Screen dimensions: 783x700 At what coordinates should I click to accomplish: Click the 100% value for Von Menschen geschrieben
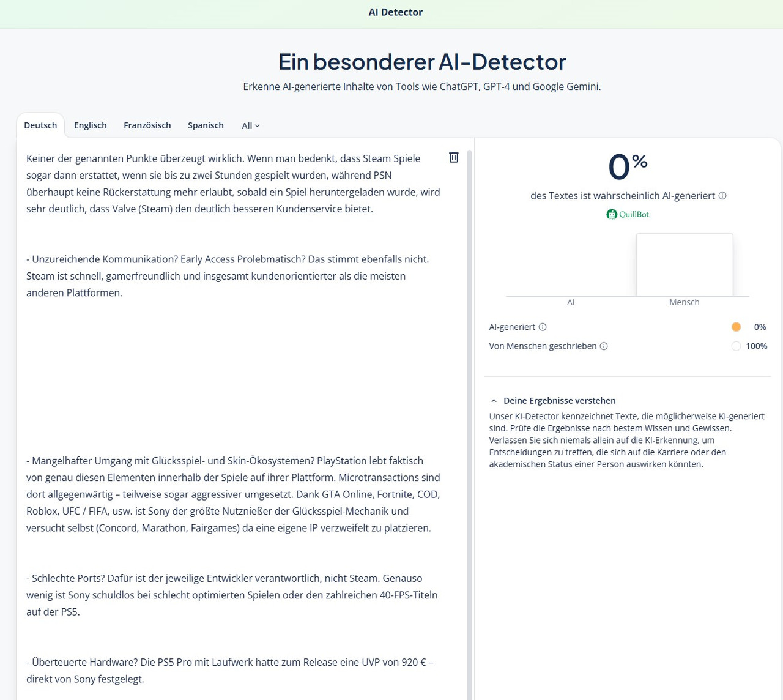(756, 346)
